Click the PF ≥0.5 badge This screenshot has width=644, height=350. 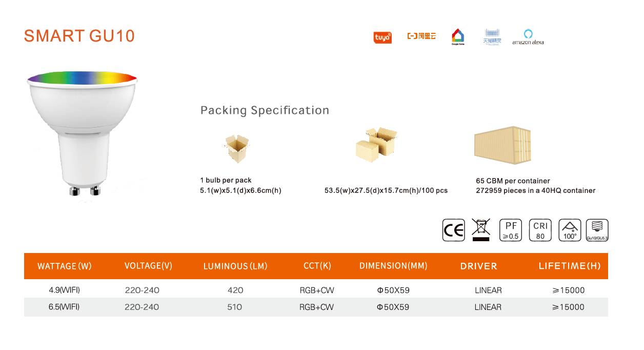pyautogui.click(x=511, y=230)
